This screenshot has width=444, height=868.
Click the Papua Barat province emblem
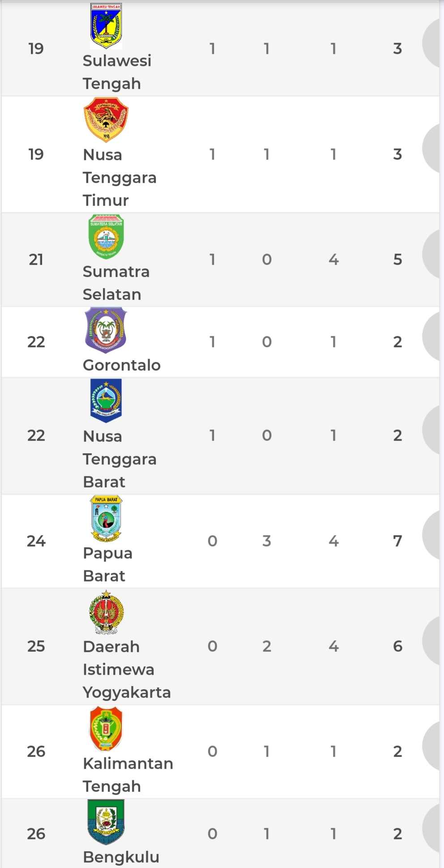click(106, 518)
